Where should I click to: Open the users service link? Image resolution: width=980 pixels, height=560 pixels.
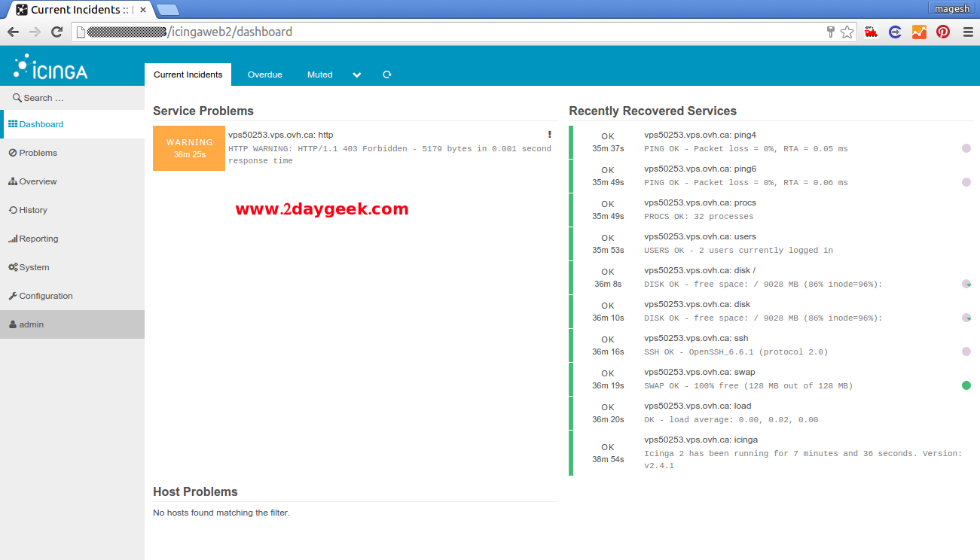(x=700, y=236)
